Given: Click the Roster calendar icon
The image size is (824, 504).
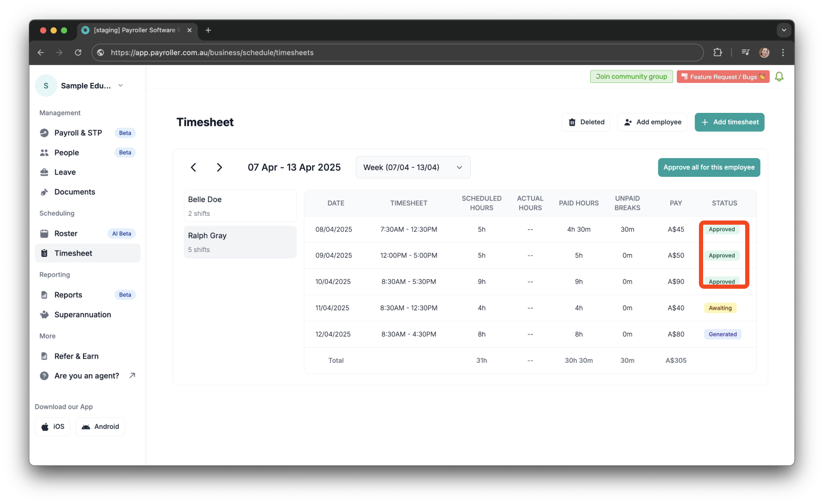Looking at the screenshot, I should (x=44, y=234).
